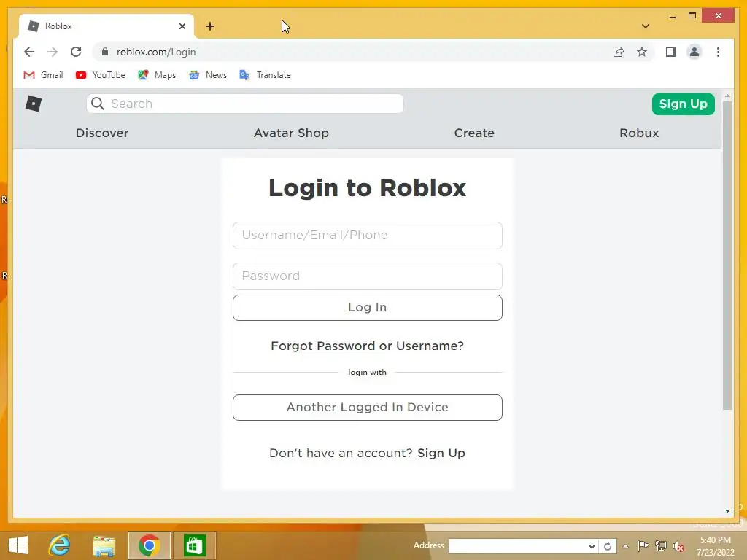Open the Windows Start button
The width and height of the screenshot is (747, 560).
pos(18,545)
